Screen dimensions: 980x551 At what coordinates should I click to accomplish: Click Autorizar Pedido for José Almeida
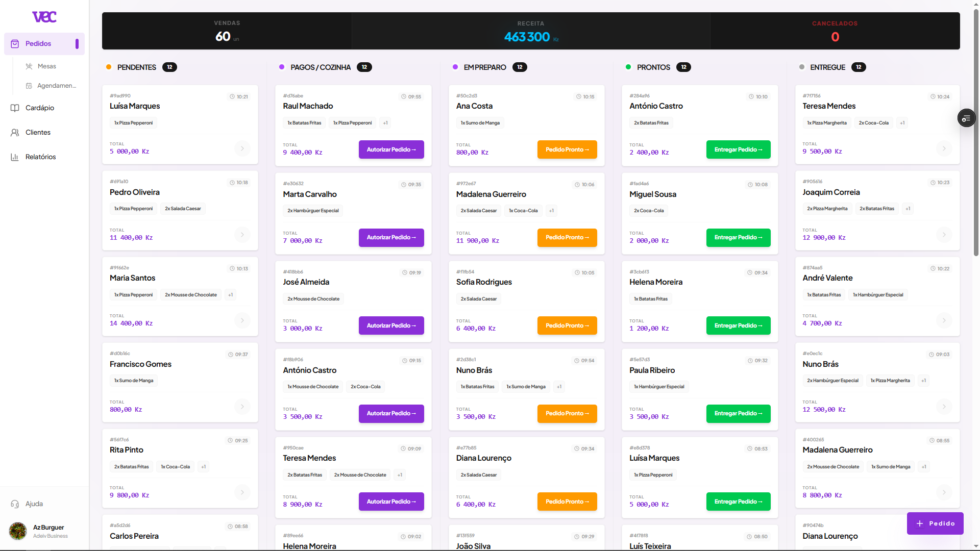coord(391,325)
